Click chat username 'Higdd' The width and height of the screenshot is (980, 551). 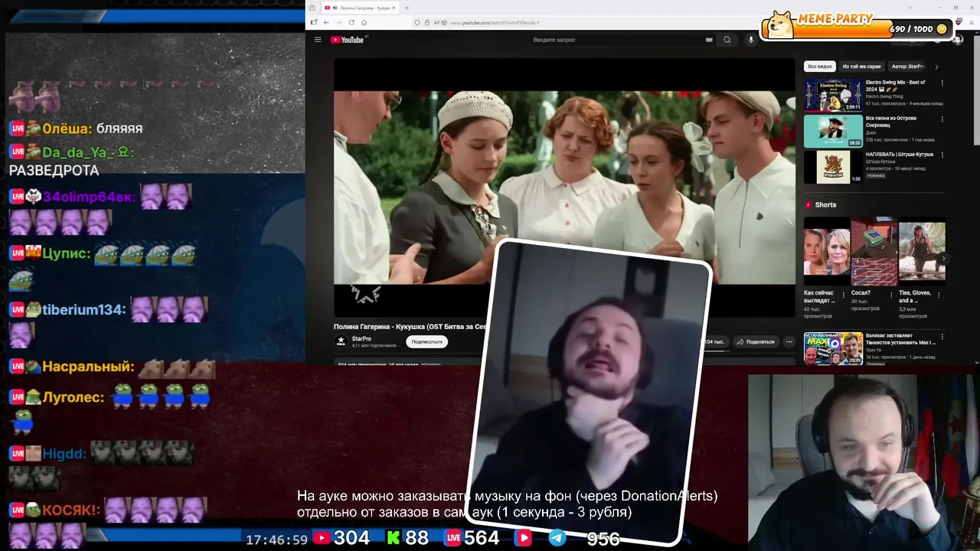(64, 454)
